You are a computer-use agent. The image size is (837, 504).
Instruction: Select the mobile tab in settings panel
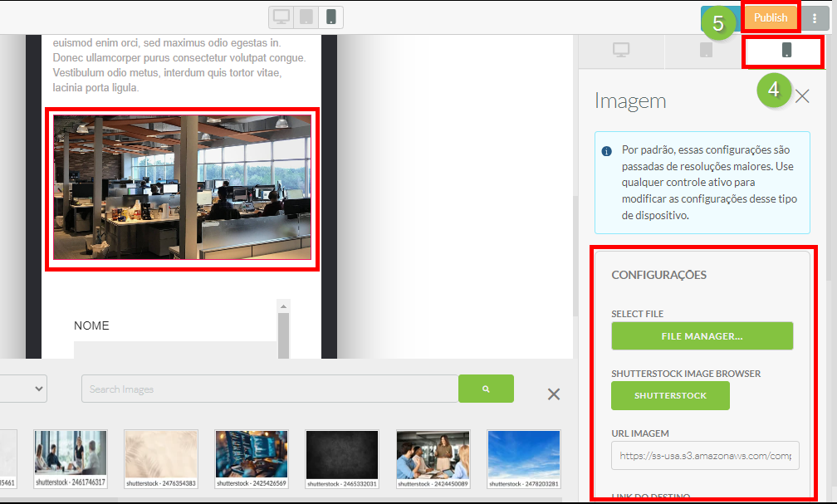tap(786, 51)
